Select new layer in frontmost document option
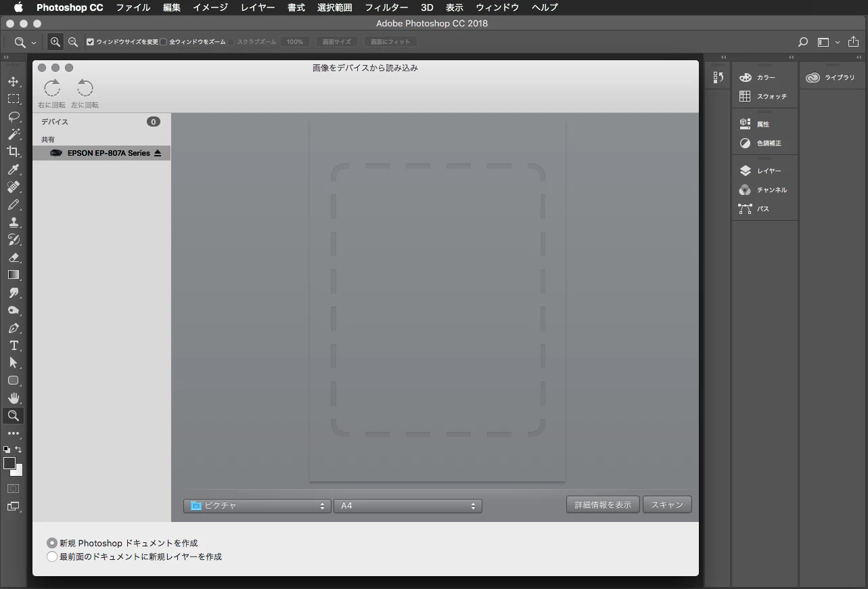Viewport: 868px width, 589px height. (52, 557)
